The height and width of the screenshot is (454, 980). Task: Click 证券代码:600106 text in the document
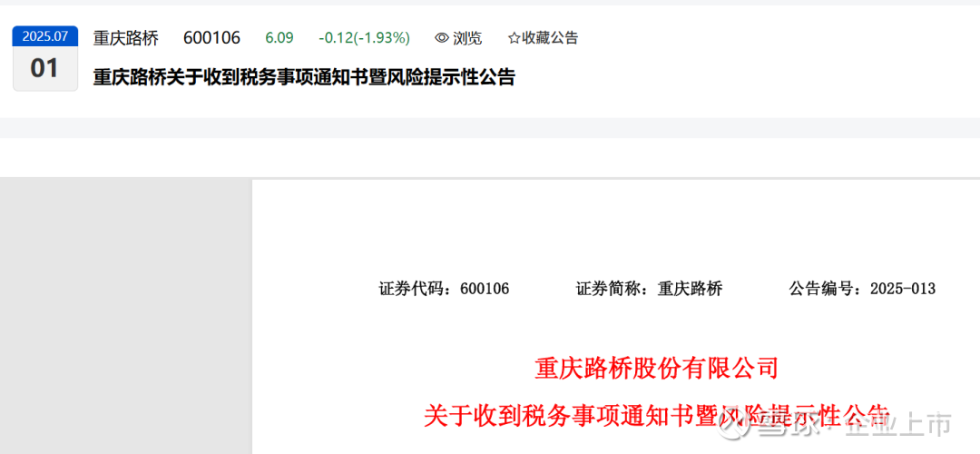click(444, 289)
